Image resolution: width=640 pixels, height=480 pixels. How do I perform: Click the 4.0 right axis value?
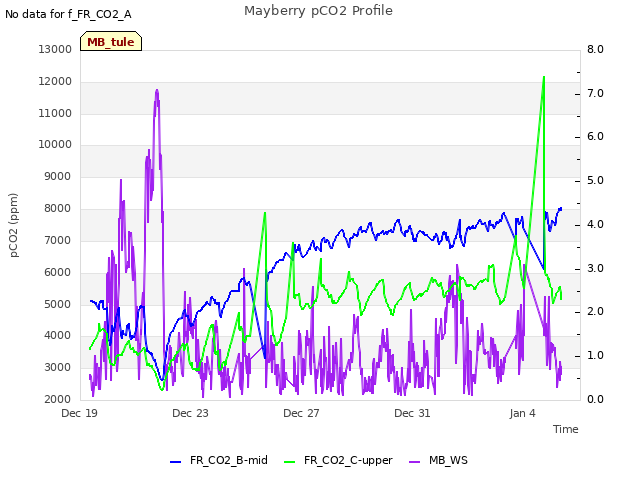(595, 224)
